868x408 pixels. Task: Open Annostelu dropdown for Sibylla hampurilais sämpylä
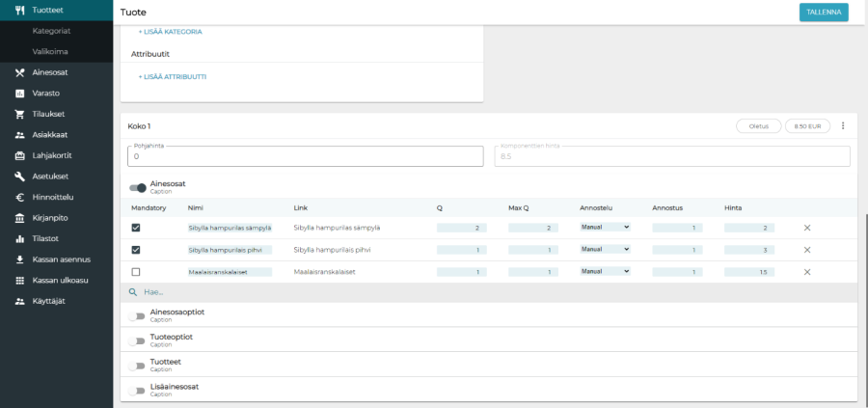point(605,228)
